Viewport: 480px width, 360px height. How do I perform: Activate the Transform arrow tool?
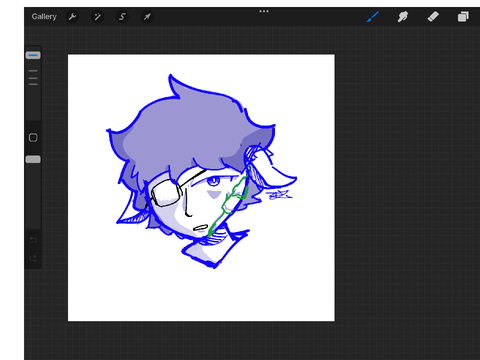click(x=147, y=16)
